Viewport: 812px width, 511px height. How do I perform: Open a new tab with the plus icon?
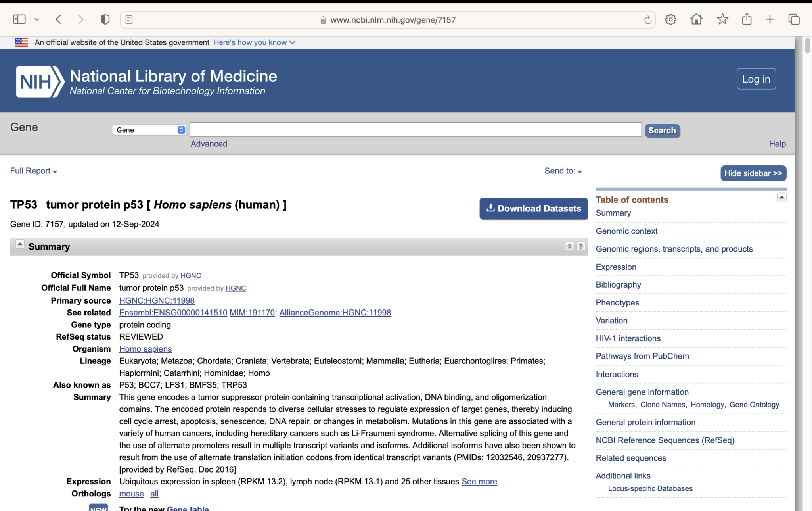pyautogui.click(x=770, y=19)
